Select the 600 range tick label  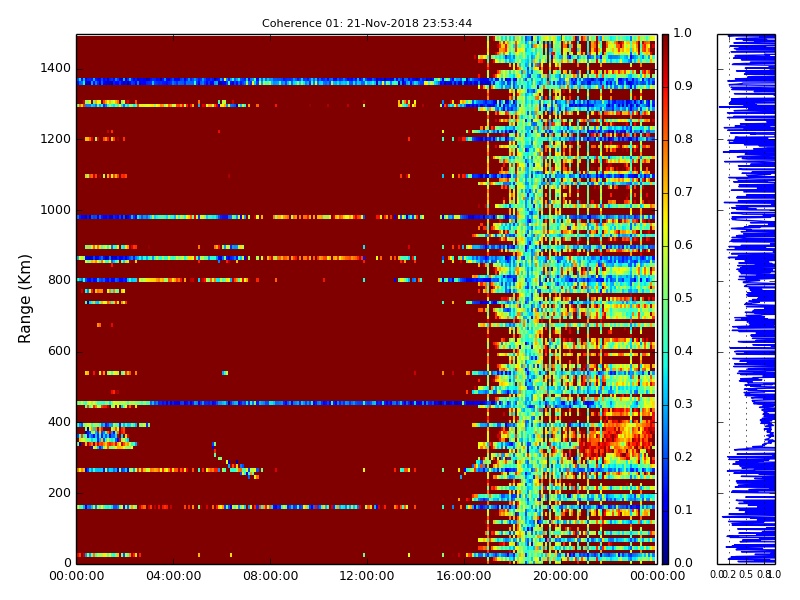click(x=59, y=351)
